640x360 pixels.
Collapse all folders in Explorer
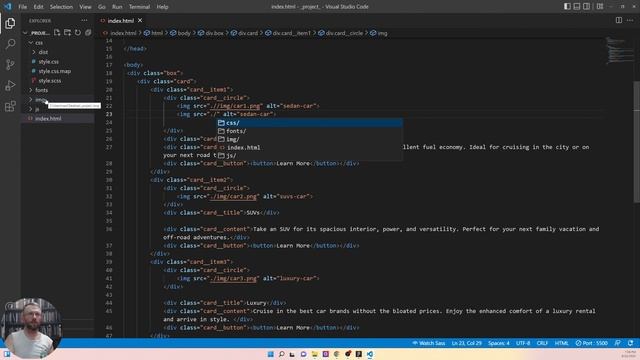(88, 33)
